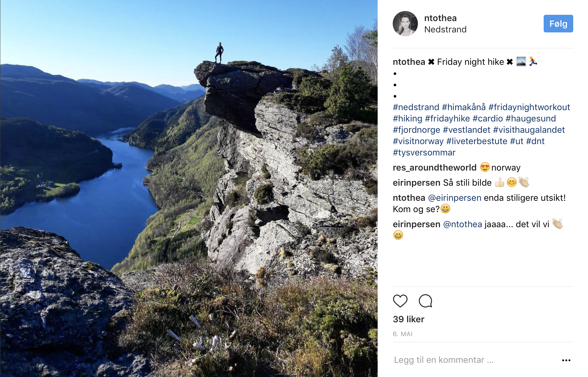Visit res_aroundtheworld commenter profile
588x377 pixels.
click(435, 168)
